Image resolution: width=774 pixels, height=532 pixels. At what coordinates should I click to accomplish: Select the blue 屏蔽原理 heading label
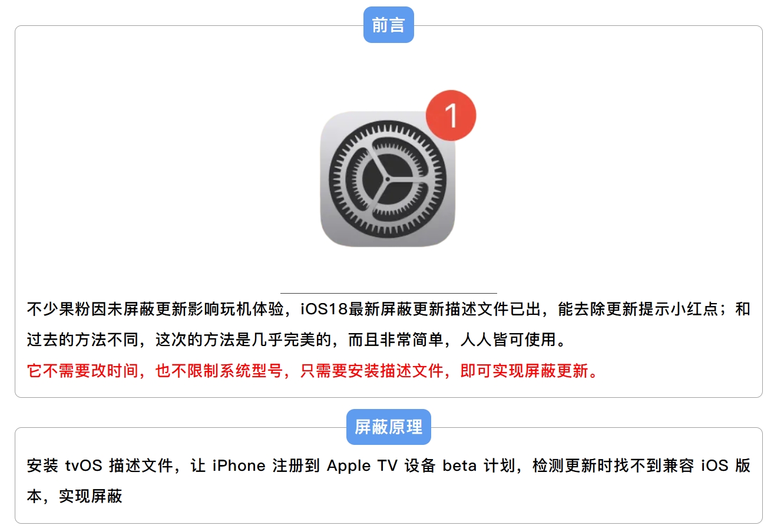(389, 427)
